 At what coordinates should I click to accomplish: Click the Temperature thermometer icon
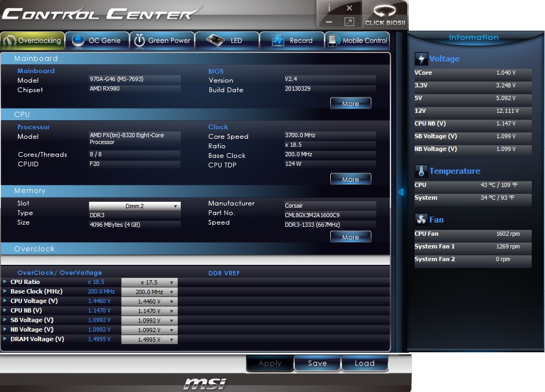pyautogui.click(x=421, y=171)
